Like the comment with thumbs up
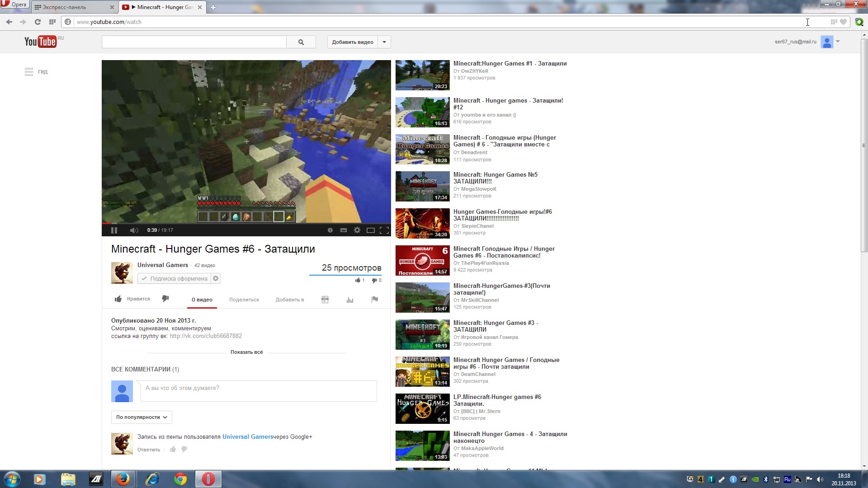 tap(173, 449)
